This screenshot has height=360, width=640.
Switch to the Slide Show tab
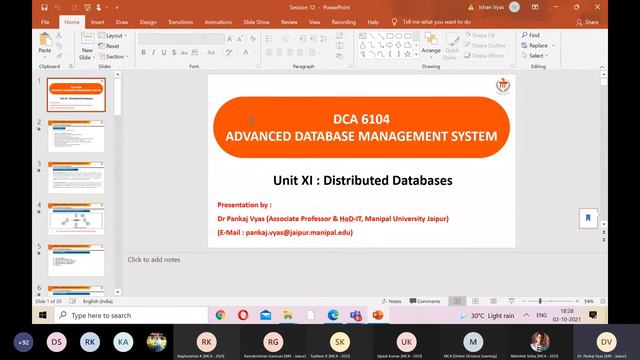pos(256,22)
